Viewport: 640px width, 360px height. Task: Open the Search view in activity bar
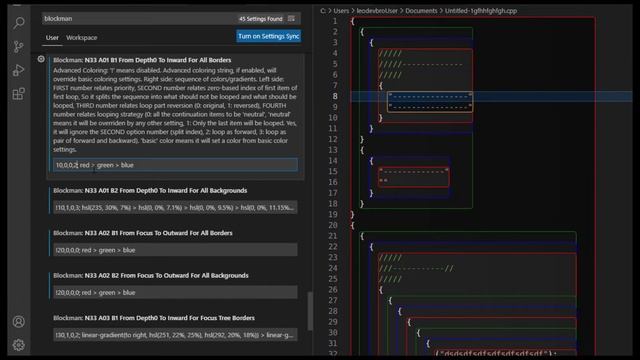tap(19, 22)
